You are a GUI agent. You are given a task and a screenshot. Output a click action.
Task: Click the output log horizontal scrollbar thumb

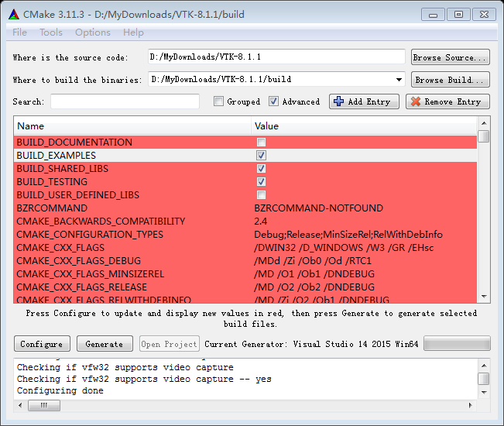44,405
